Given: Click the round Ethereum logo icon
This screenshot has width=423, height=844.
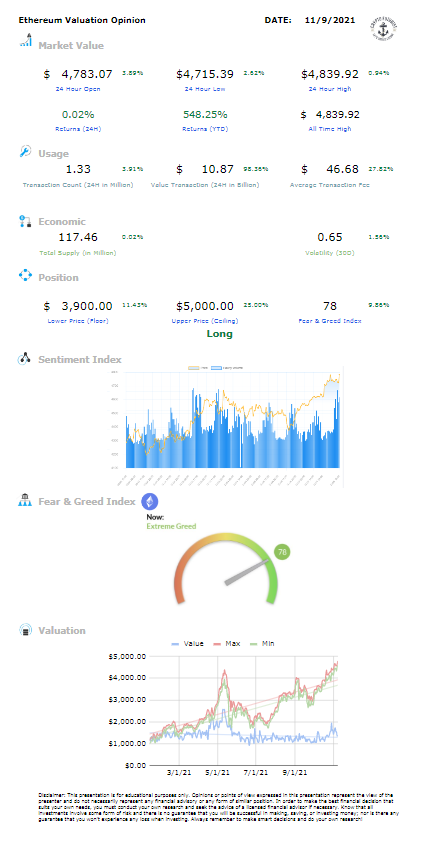Looking at the screenshot, I should click(x=150, y=502).
